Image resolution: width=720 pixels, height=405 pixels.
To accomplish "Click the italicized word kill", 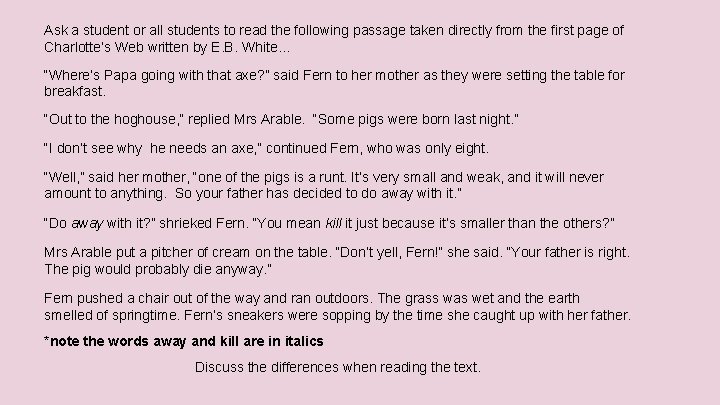I will [333, 223].
